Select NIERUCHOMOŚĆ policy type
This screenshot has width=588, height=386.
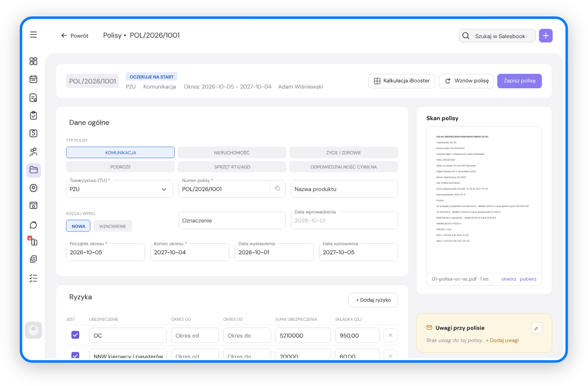232,152
